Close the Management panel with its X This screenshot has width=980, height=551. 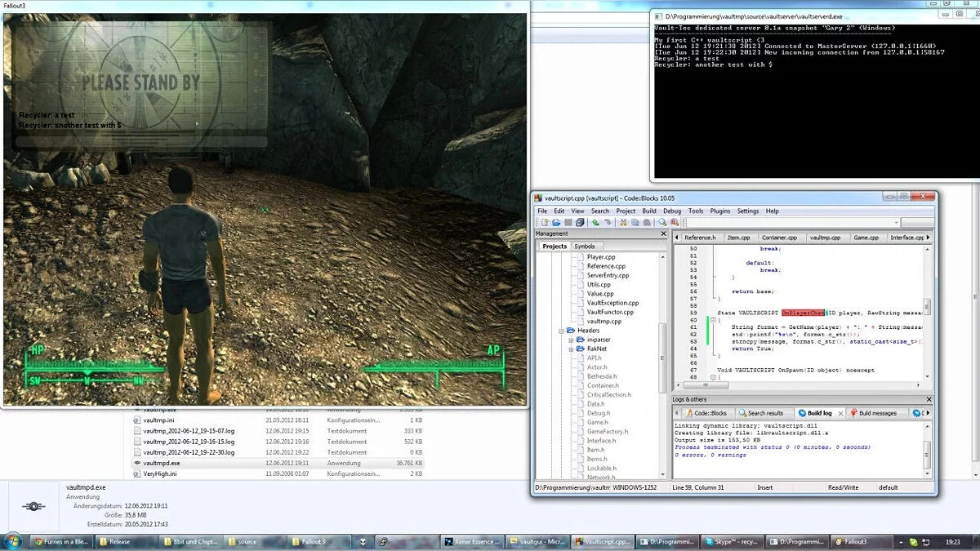[663, 234]
